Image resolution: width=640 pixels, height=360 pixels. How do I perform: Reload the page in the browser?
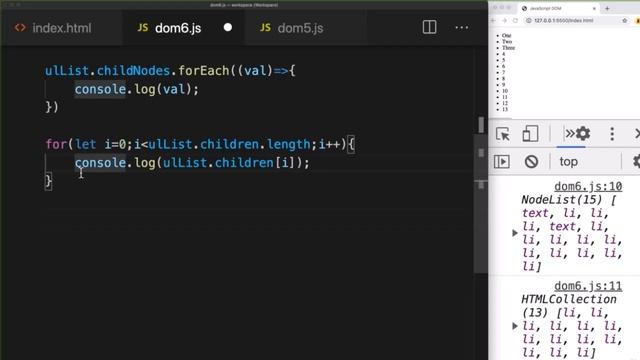tap(515, 20)
